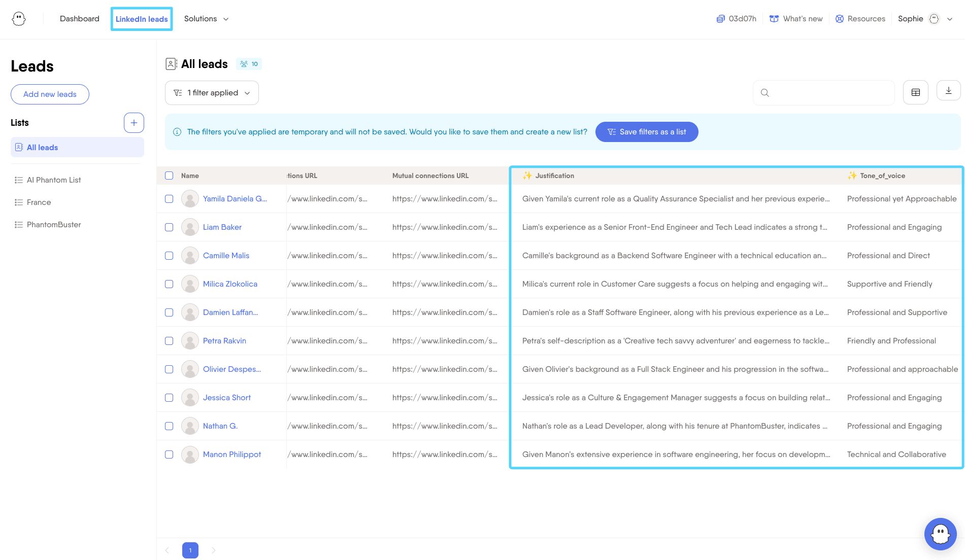This screenshot has width=965, height=560.
Task: Click the Tone_of_voice column header
Action: 882,176
